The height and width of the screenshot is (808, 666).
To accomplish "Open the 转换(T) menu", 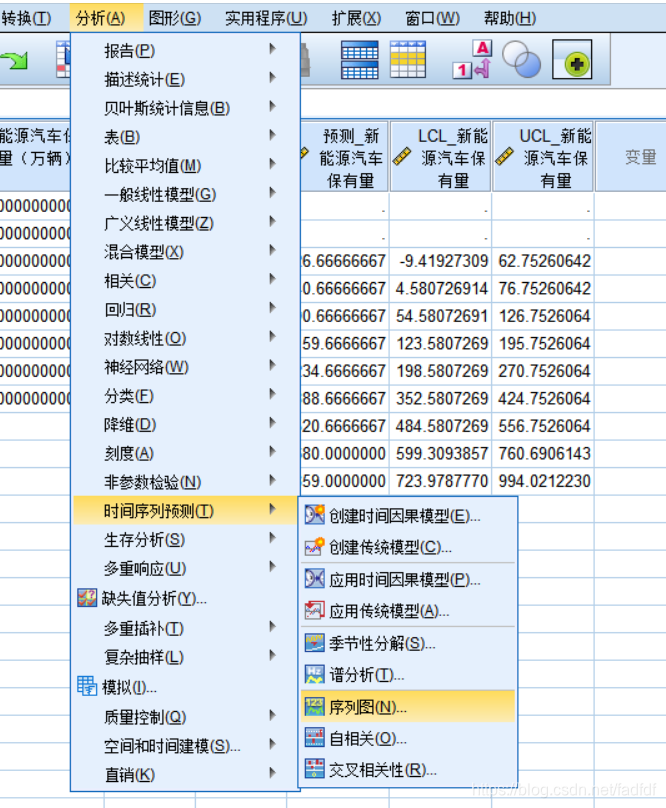I will click(x=26, y=18).
